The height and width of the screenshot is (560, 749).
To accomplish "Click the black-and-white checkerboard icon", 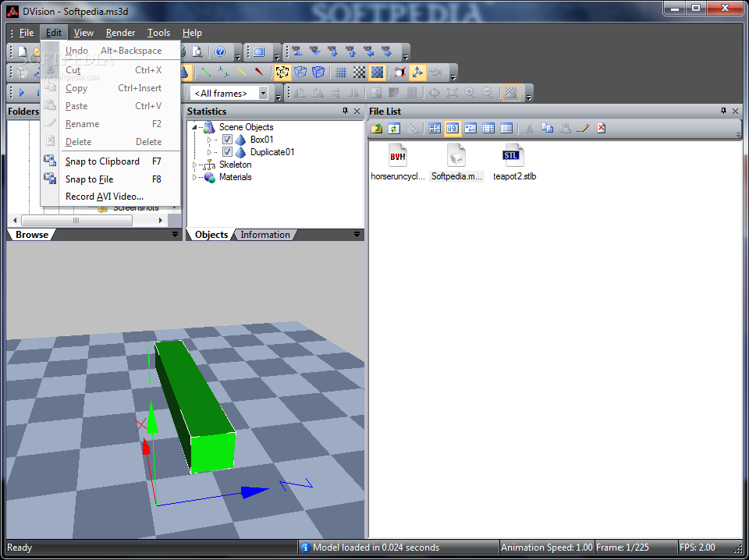I will (359, 72).
